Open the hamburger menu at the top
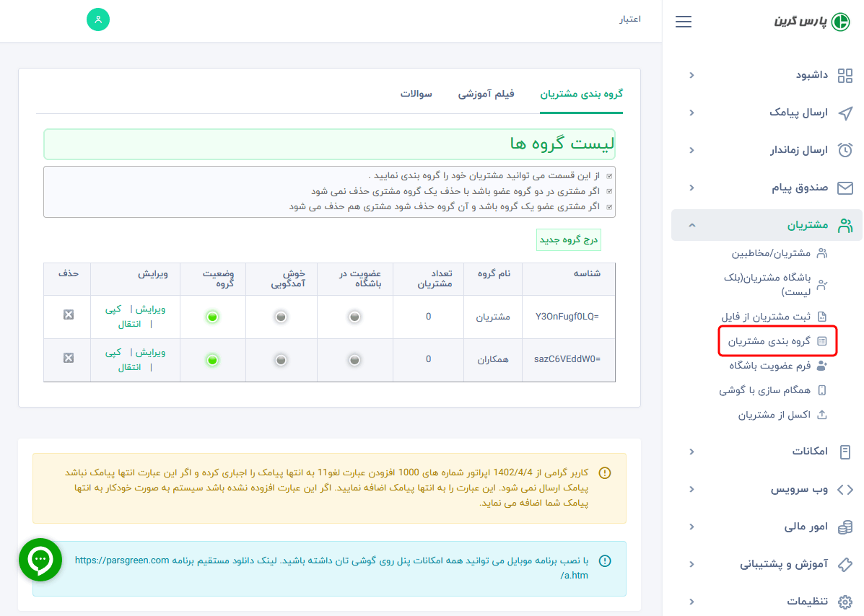Viewport: 864px width, 616px height. click(683, 21)
